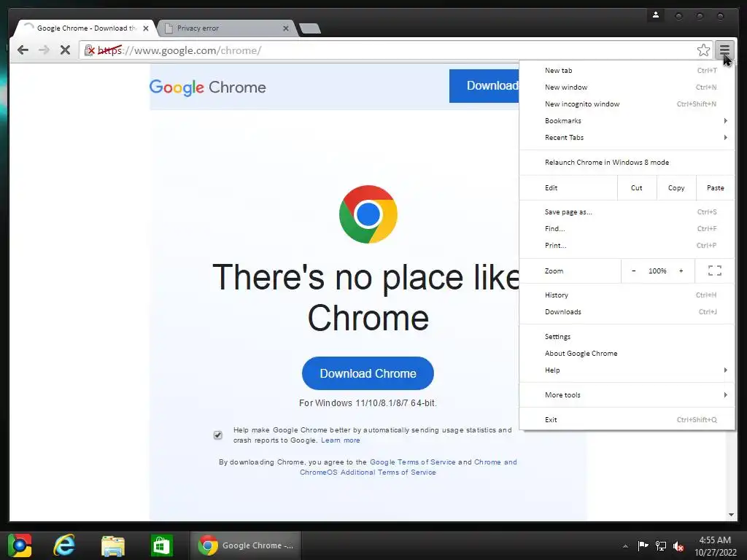Select Google Chrome taskbar window button
The width and height of the screenshot is (747, 560).
tap(245, 545)
